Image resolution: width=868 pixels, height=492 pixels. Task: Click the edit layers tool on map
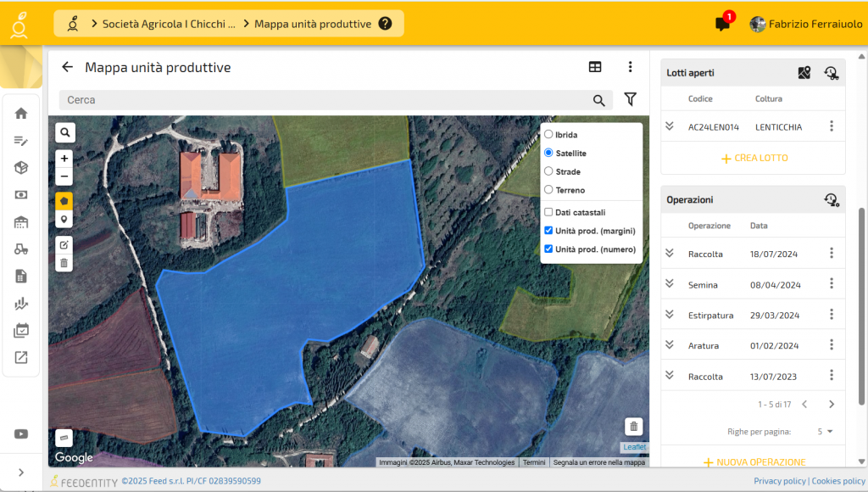[x=65, y=244]
